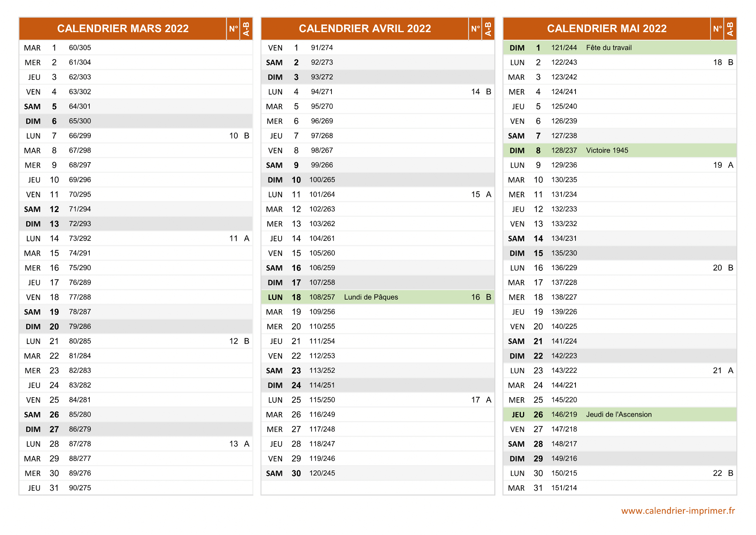756x535 pixels.
Task: Click the day count 82/283
Action: 80,371
